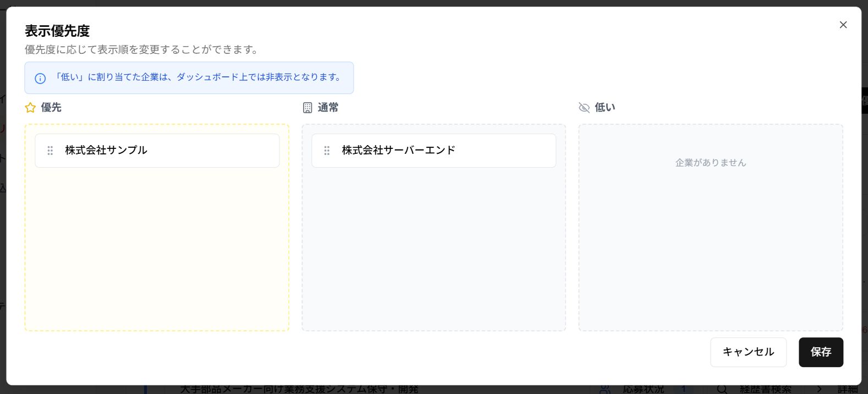
Task: Click drag handle of 株式会社サンプル
Action: pyautogui.click(x=50, y=151)
